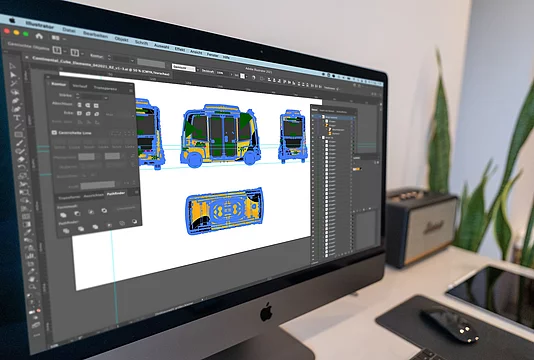The width and height of the screenshot is (534, 360).
Task: Click the fourth Formmodi shape mode icon
Action: pos(104,210)
